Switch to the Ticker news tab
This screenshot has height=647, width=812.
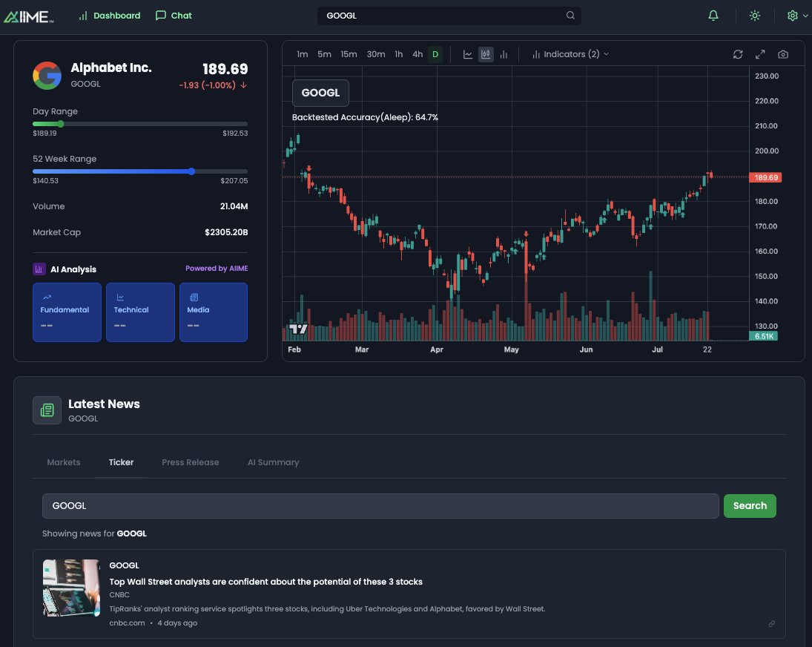coord(121,462)
